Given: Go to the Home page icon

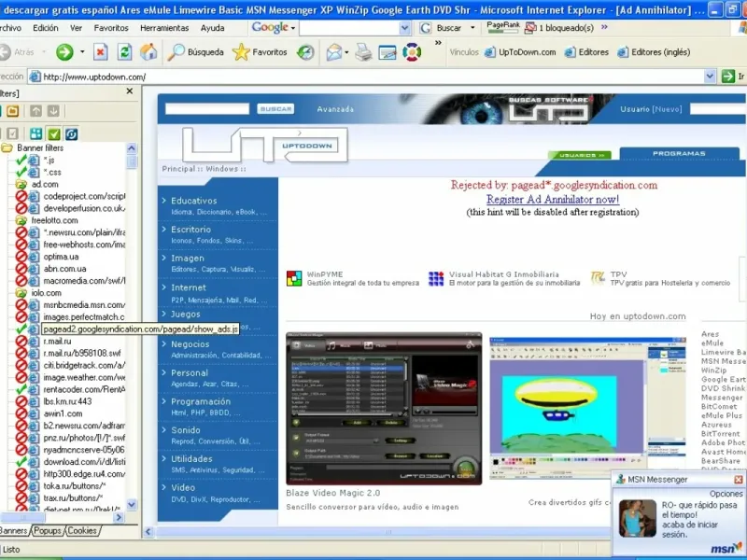Looking at the screenshot, I should coord(148,52).
